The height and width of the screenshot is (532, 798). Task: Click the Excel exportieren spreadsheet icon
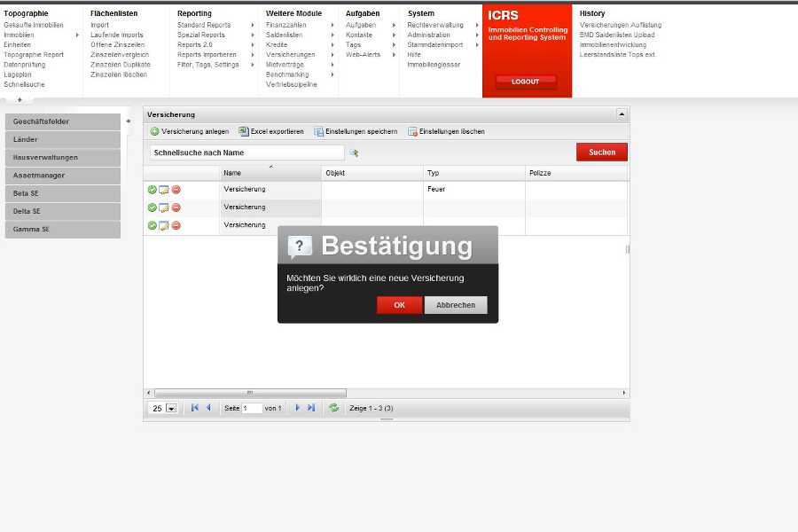pyautogui.click(x=244, y=131)
